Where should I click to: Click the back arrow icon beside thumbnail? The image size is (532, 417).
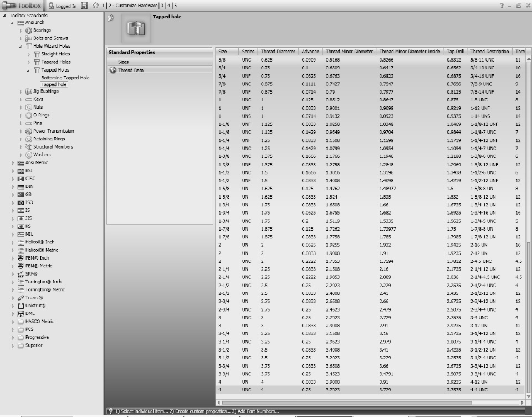(x=111, y=18)
